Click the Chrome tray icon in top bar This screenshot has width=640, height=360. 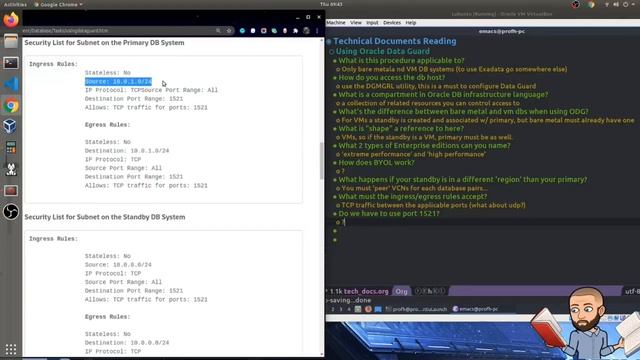(591, 4)
